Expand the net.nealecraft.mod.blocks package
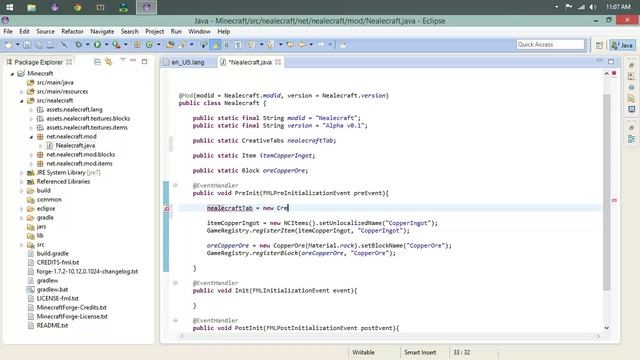 [x=31, y=155]
